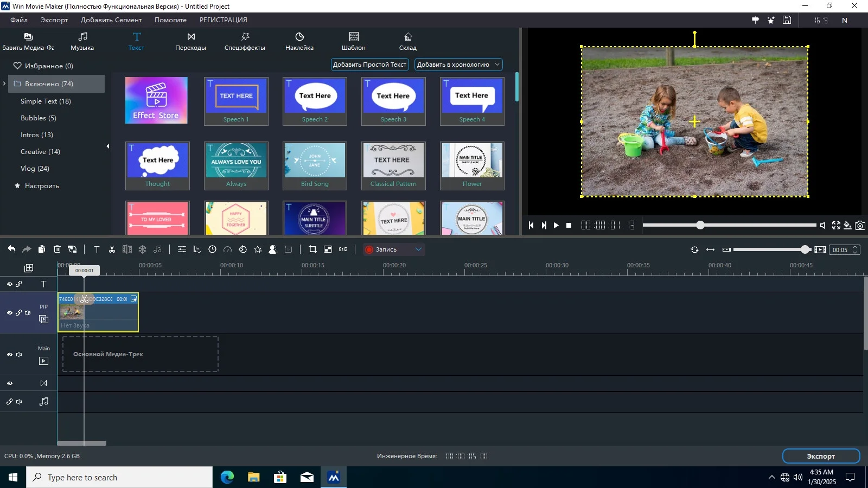Viewport: 868px width, 488px height.
Task: Switch to the Музыка tab
Action: coord(82,41)
